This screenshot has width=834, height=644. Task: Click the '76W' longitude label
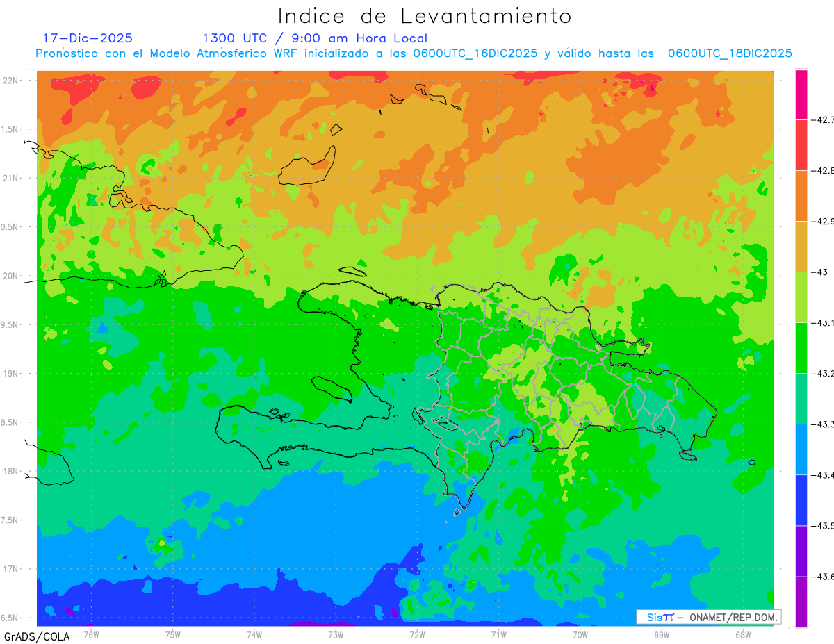click(x=91, y=634)
